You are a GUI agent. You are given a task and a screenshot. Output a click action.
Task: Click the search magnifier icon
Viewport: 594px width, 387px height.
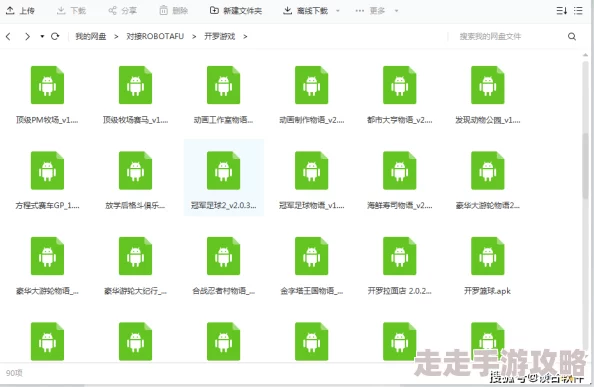pyautogui.click(x=572, y=36)
